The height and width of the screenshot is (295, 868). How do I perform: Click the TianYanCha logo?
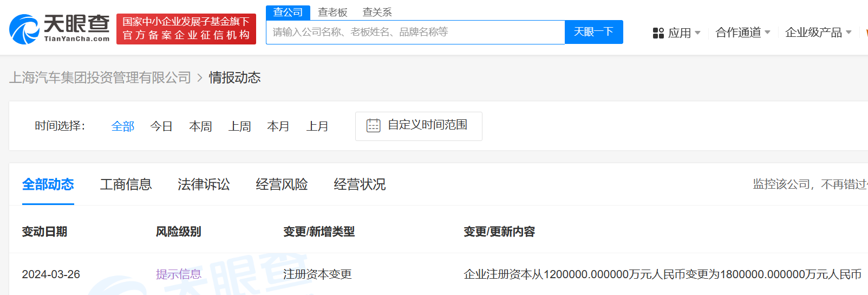(60, 29)
